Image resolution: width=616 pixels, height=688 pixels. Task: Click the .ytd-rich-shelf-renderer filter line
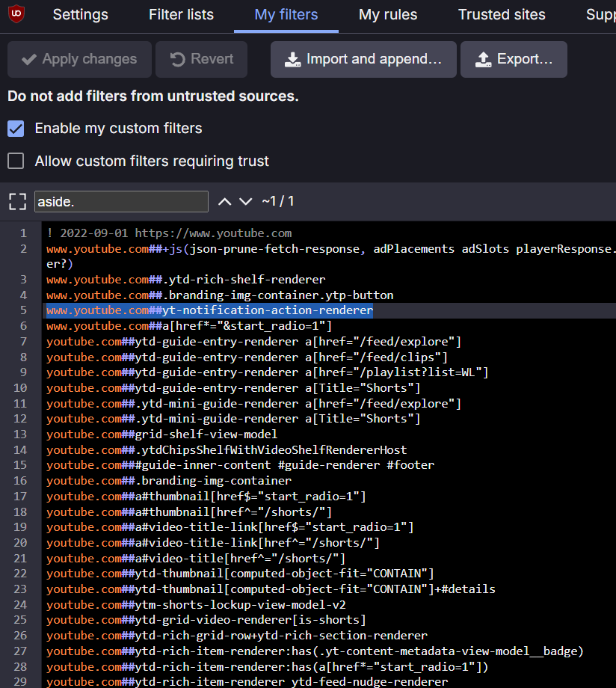click(x=186, y=280)
